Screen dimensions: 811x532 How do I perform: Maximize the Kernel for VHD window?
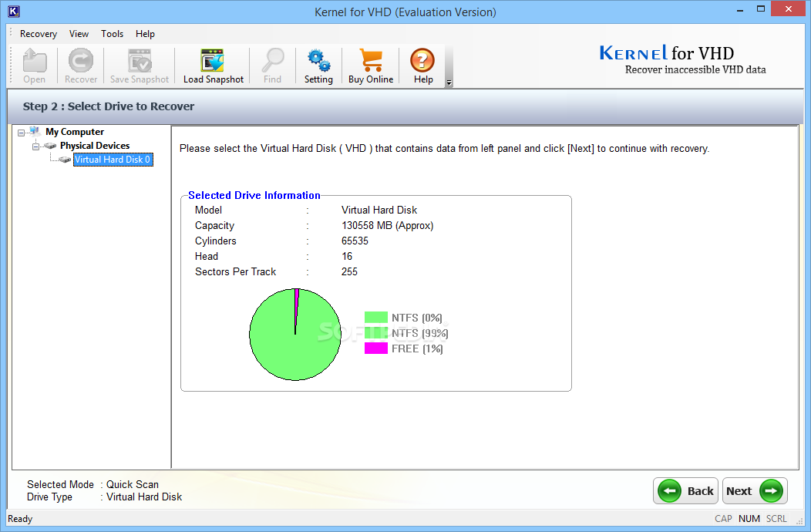pyautogui.click(x=760, y=9)
